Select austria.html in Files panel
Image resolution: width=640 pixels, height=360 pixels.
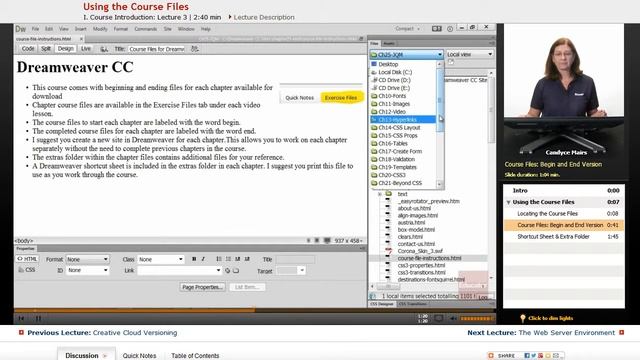[x=411, y=222]
